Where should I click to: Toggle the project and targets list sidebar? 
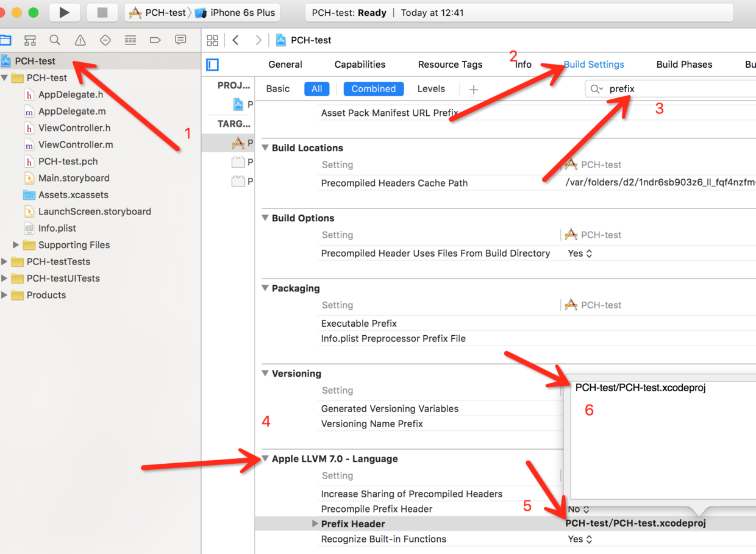(212, 64)
